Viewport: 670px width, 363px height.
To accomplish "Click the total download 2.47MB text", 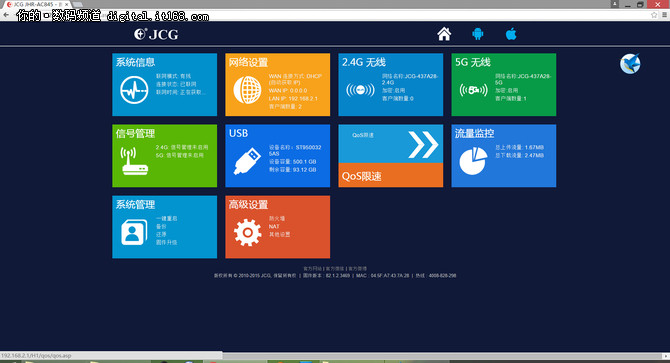I will point(520,155).
